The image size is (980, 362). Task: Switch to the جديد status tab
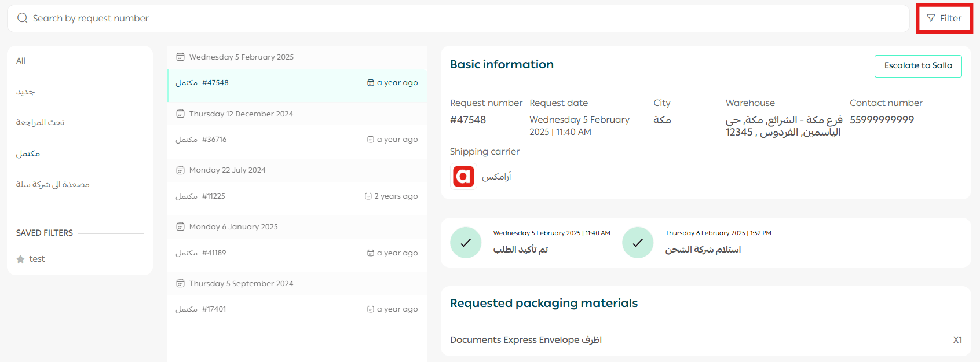[x=25, y=92]
